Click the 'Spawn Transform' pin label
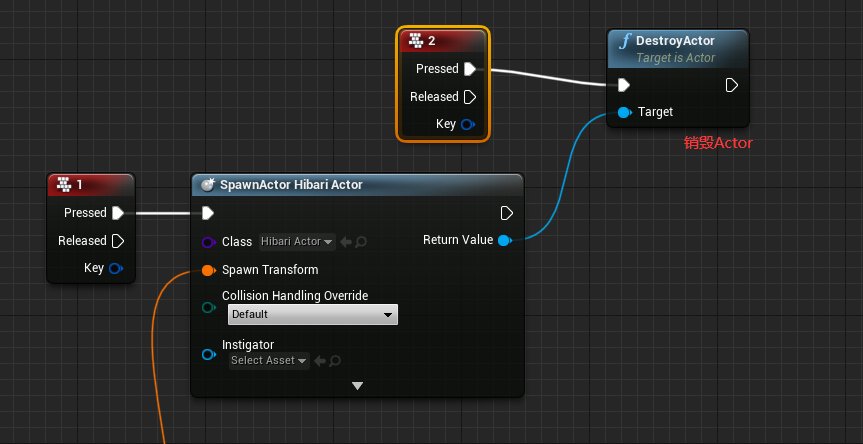 tap(270, 270)
